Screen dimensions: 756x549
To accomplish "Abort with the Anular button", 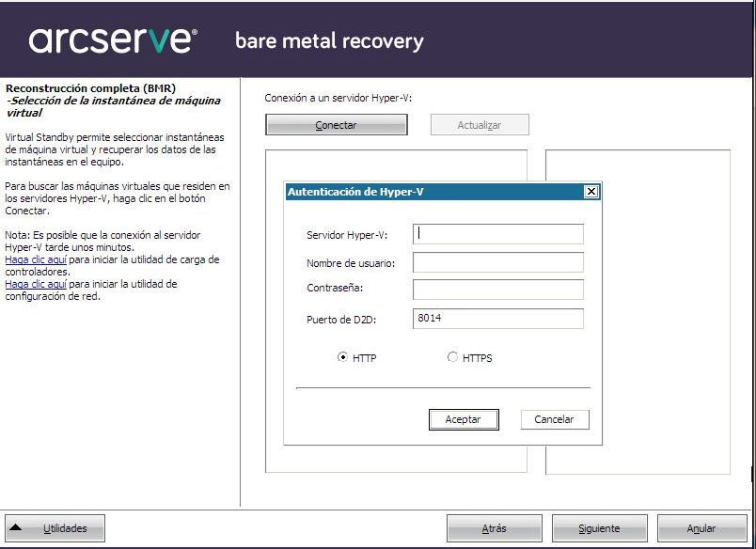I will click(701, 528).
